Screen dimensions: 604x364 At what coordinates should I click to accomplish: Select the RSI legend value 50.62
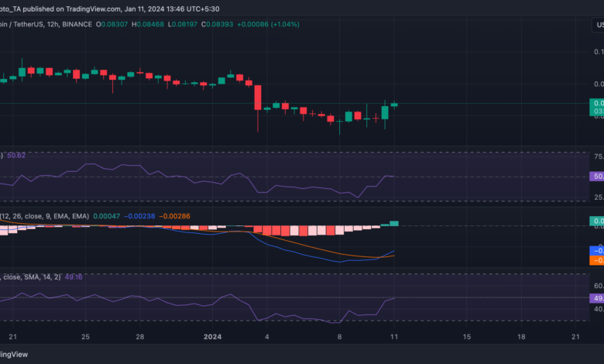pyautogui.click(x=15, y=156)
